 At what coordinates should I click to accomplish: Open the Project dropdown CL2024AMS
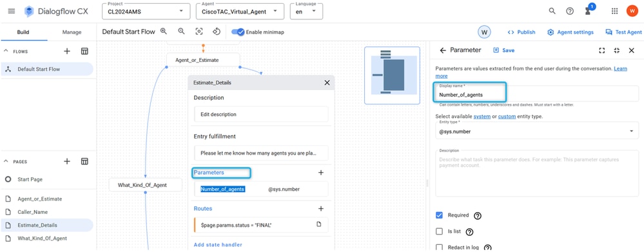[x=146, y=12]
